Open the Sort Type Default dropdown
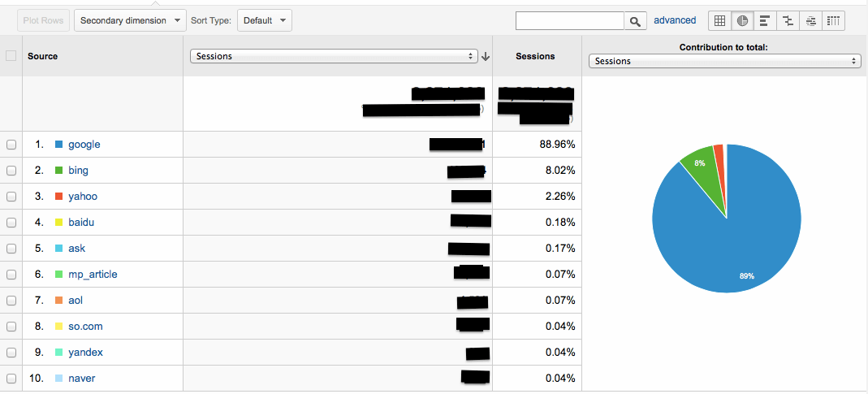The width and height of the screenshot is (868, 394). click(x=265, y=20)
